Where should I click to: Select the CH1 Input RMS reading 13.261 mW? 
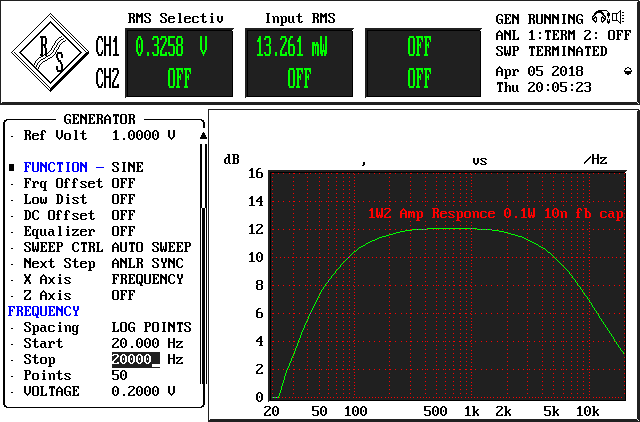(x=292, y=47)
